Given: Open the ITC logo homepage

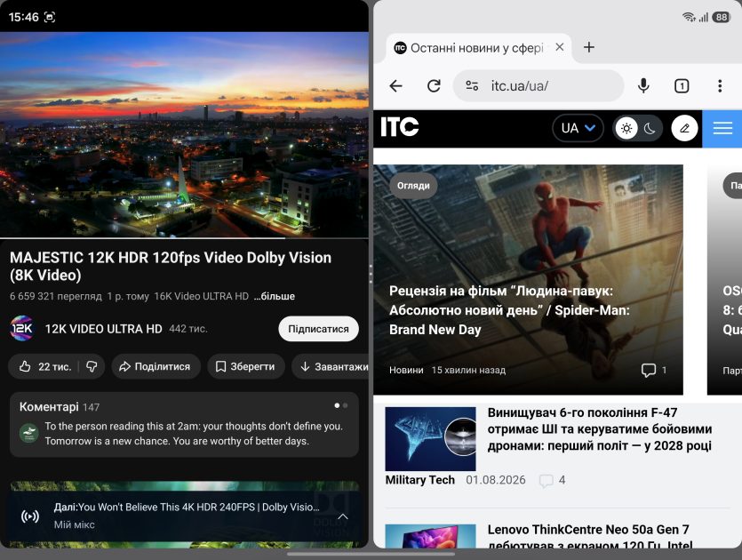Looking at the screenshot, I should pos(399,127).
